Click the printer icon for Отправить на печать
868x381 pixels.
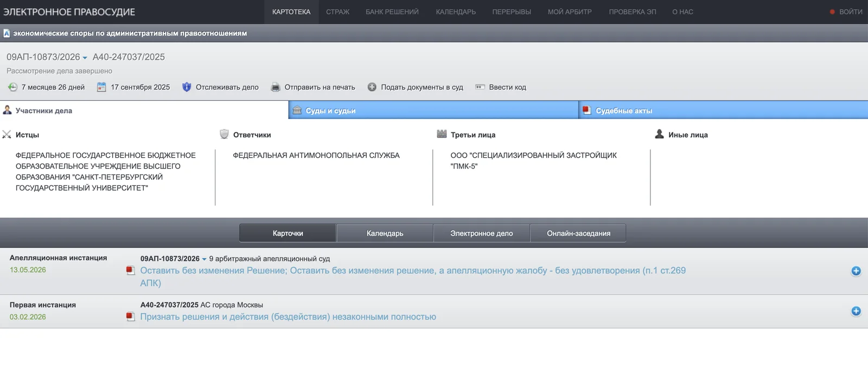[x=276, y=87]
